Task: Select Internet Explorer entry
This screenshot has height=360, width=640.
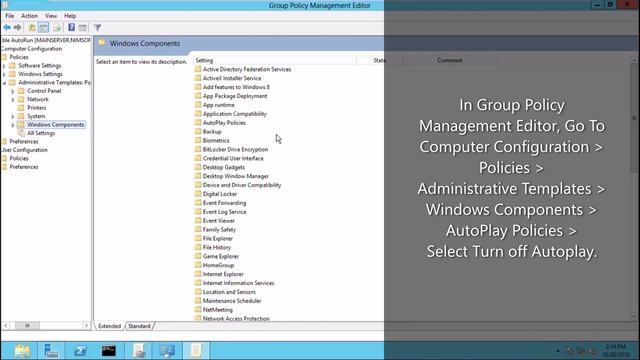Action: (x=223, y=274)
